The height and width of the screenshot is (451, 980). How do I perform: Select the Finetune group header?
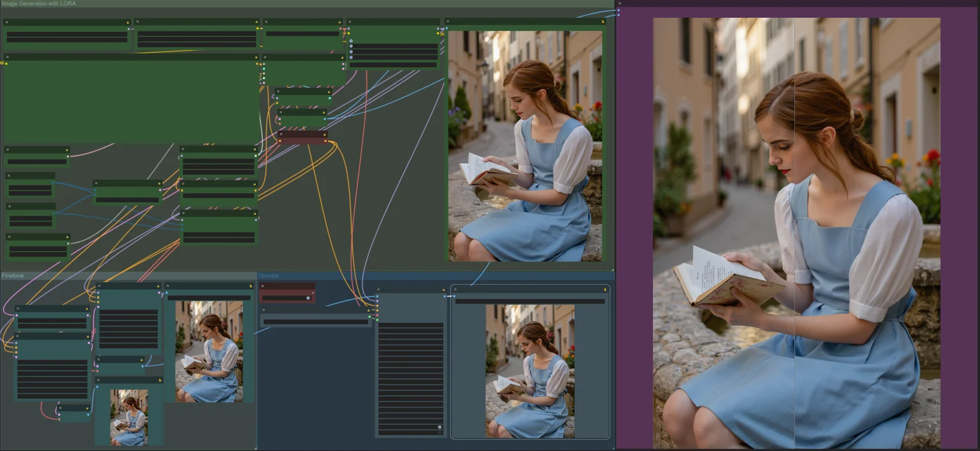point(13,276)
